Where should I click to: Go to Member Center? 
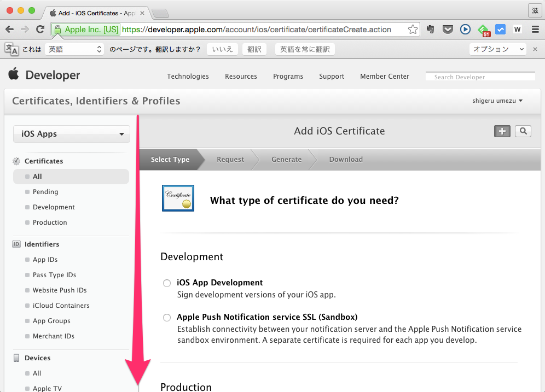pos(385,77)
